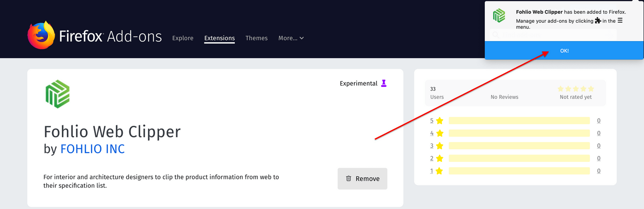Screen dimensions: 644x209
Task: Click the 3-star rating bar
Action: pyautogui.click(x=519, y=146)
